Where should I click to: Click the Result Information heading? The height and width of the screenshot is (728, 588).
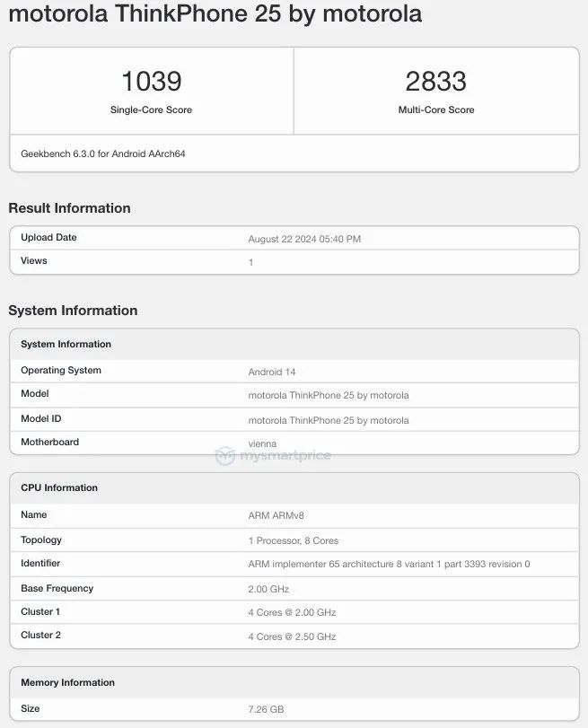click(69, 208)
